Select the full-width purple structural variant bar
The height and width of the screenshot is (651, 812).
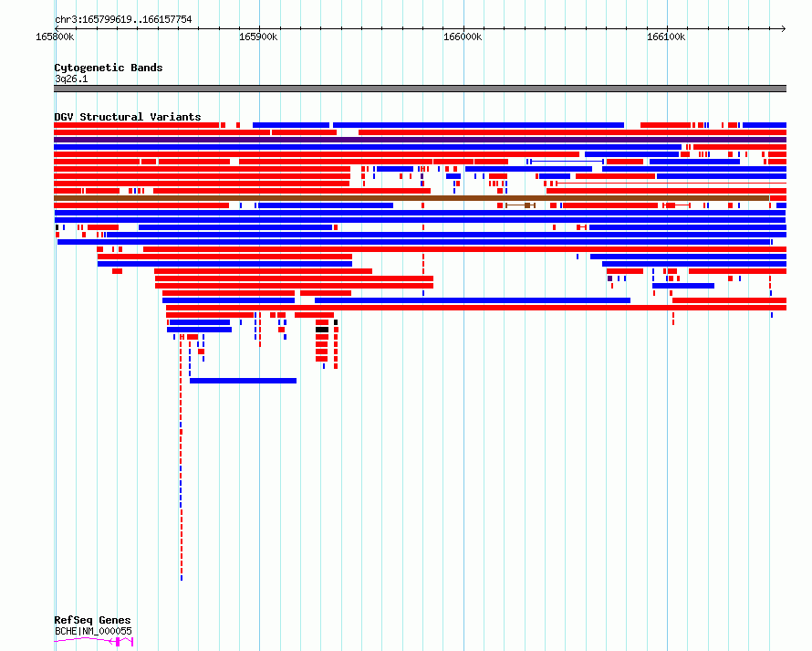420,140
